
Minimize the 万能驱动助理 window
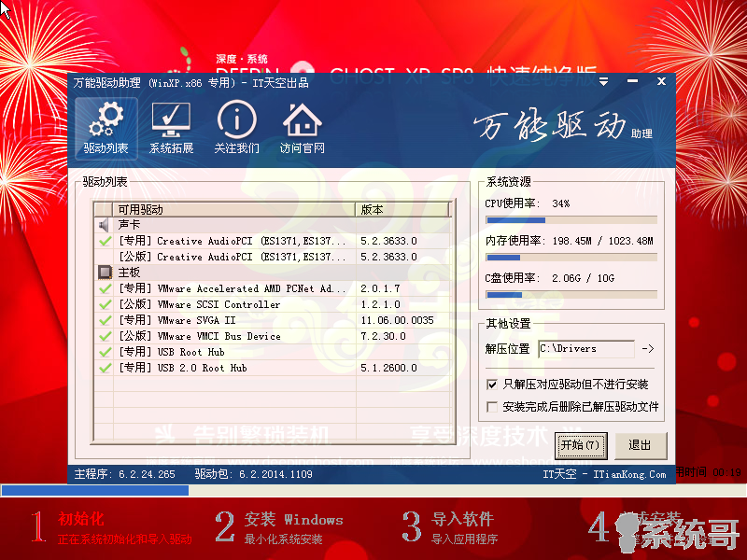click(633, 81)
